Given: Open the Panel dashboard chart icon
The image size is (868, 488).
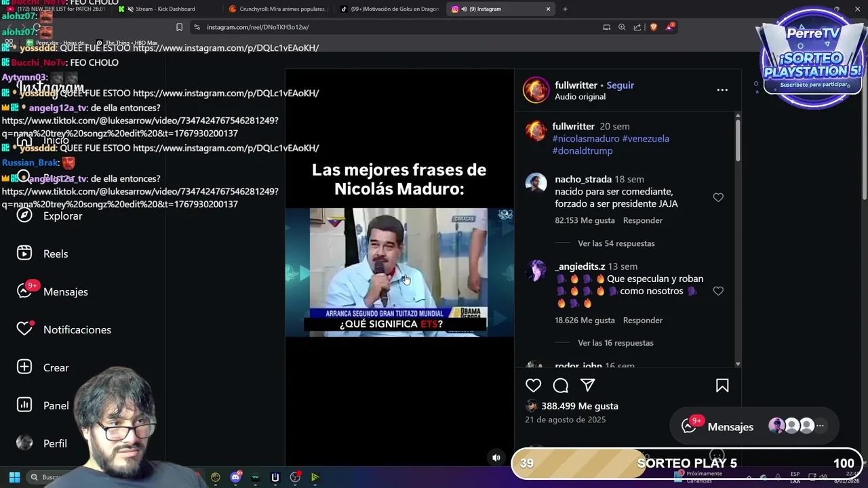Looking at the screenshot, I should [24, 405].
